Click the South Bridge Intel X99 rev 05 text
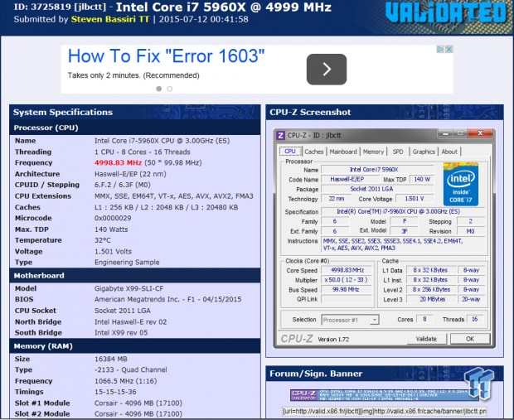Image resolution: width=514 pixels, height=420 pixels. tap(121, 332)
